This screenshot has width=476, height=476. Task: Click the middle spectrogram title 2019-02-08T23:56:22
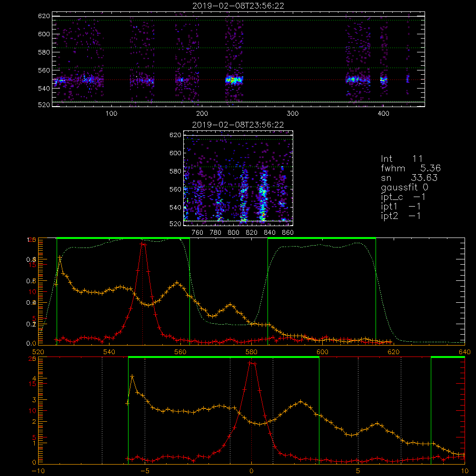click(238, 125)
